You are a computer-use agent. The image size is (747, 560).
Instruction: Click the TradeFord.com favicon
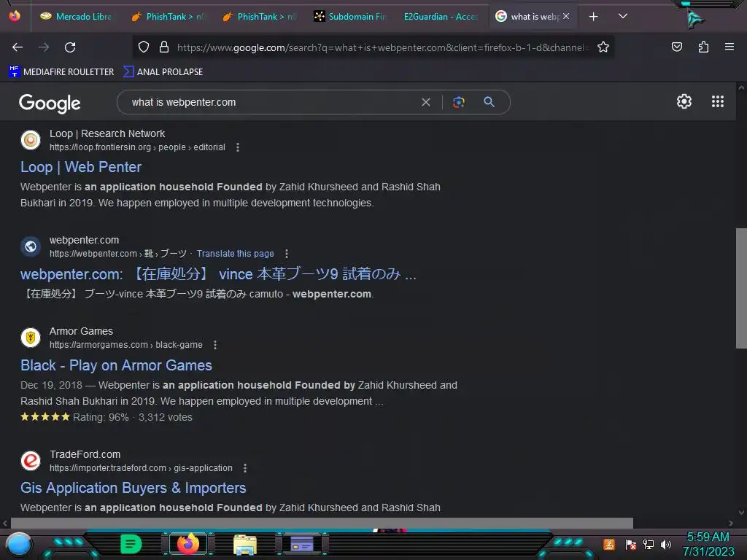click(31, 461)
